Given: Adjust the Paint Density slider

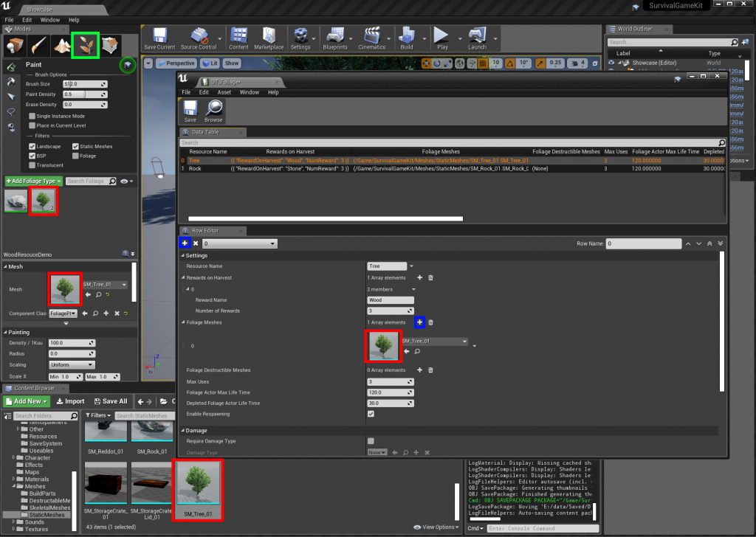Looking at the screenshot, I should [x=85, y=94].
